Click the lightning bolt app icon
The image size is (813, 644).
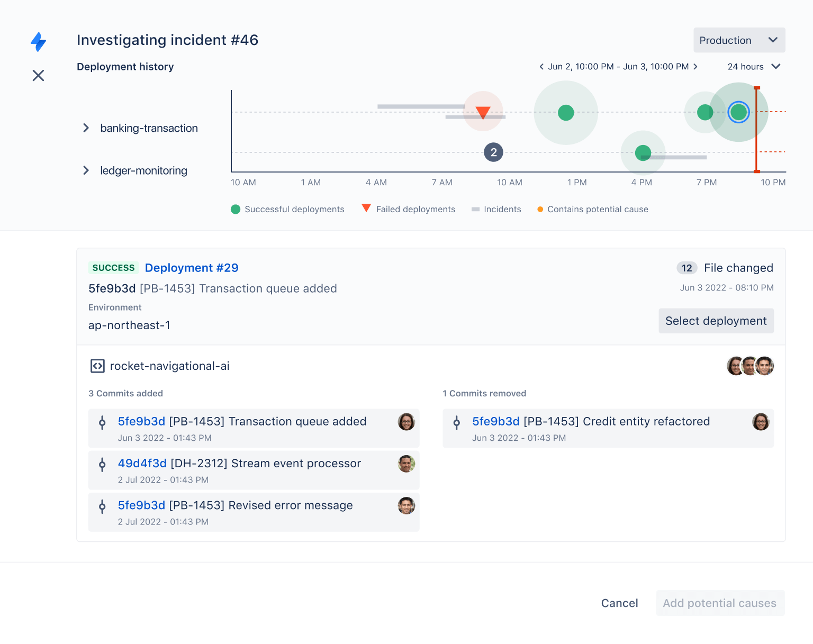pos(38,42)
